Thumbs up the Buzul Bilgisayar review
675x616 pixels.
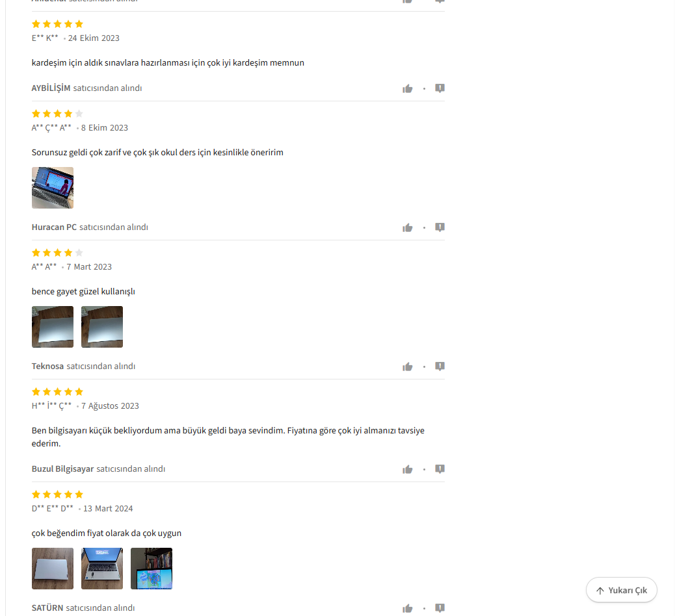(407, 469)
